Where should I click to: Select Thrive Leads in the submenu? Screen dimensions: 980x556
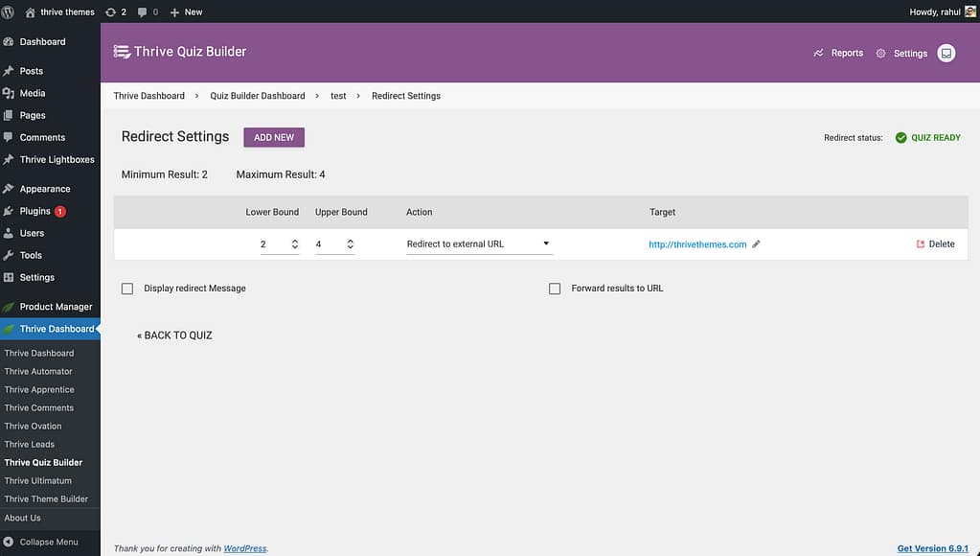coord(30,444)
